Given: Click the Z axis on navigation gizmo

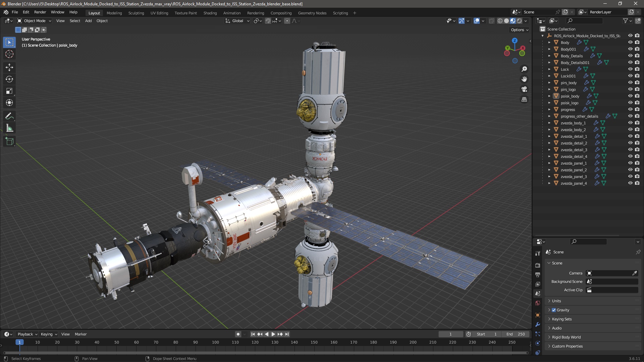Looking at the screenshot, I should point(515,41).
